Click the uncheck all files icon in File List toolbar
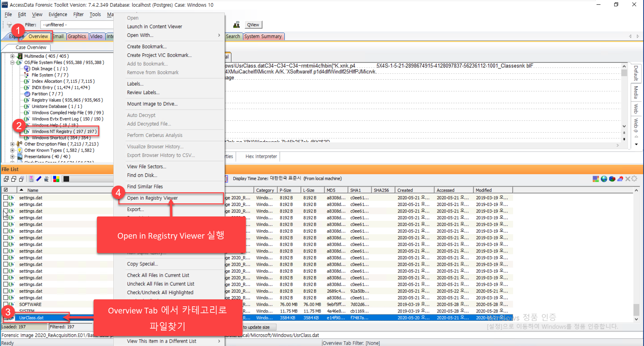This screenshot has width=644, height=346. (x=14, y=179)
